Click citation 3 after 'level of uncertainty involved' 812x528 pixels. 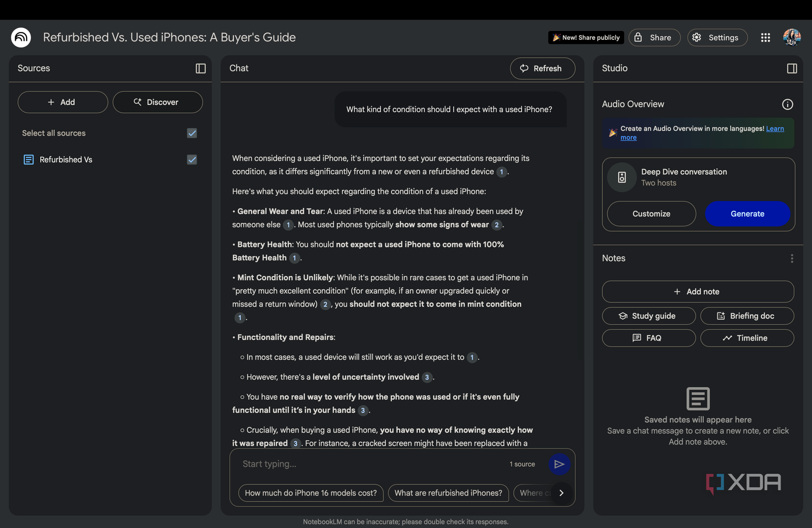[427, 377]
